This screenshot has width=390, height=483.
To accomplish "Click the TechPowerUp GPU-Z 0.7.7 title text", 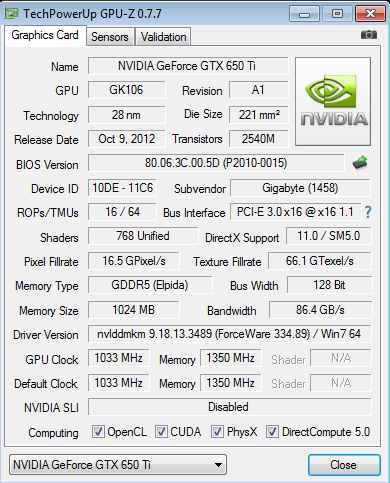I will pos(92,14).
